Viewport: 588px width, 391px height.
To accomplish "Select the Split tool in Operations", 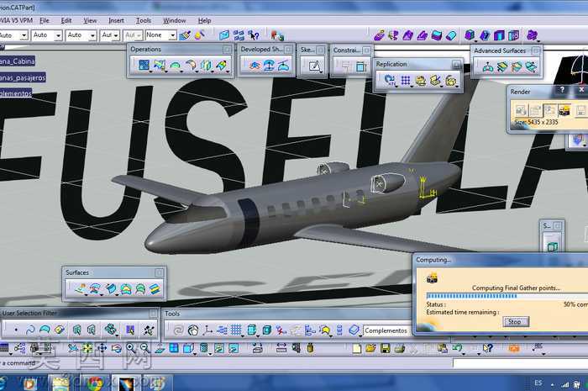I will [x=160, y=66].
